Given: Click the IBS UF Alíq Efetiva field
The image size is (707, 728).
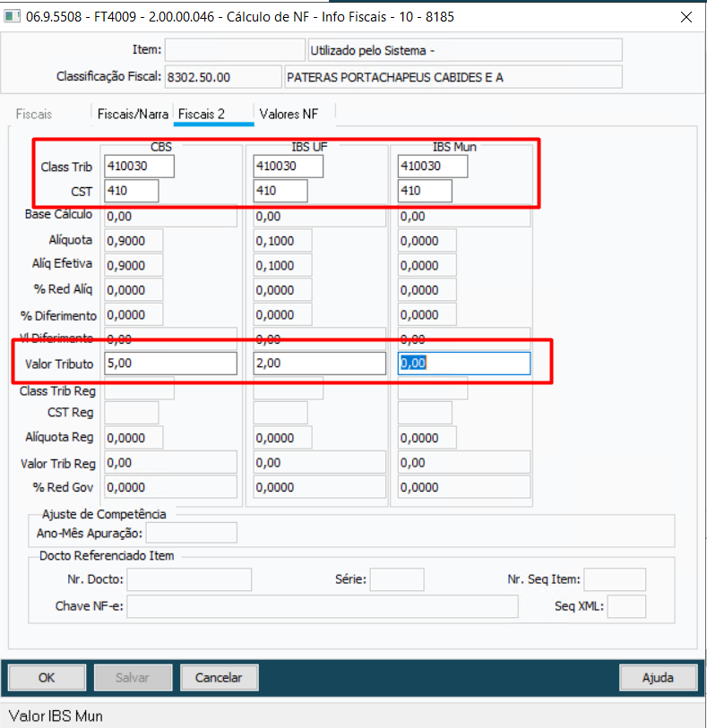Looking at the screenshot, I should pos(282,265).
